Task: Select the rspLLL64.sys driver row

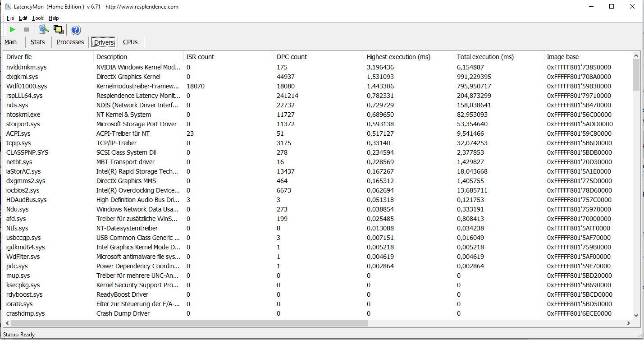Action: pyautogui.click(x=318, y=96)
